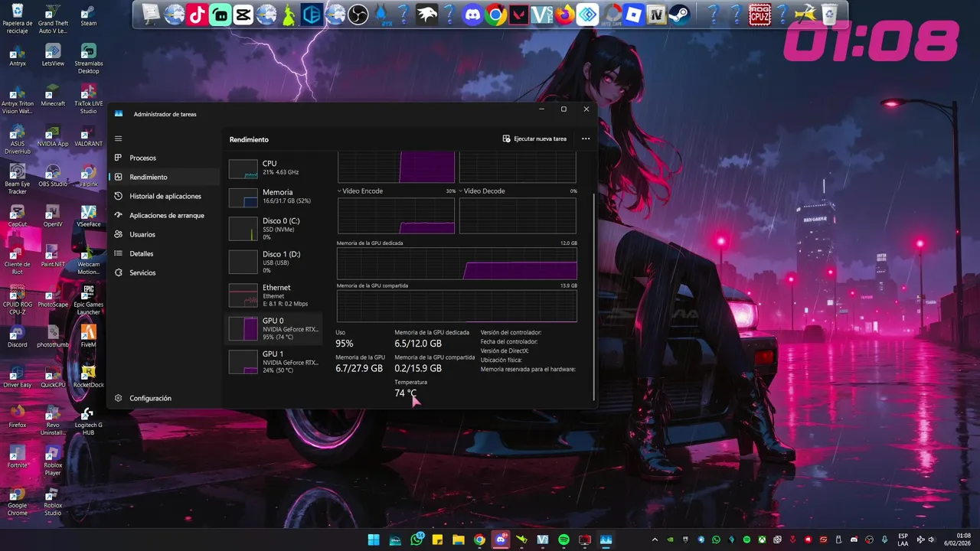This screenshot has height=551, width=980.
Task: Open the Windows Start menu
Action: click(374, 540)
